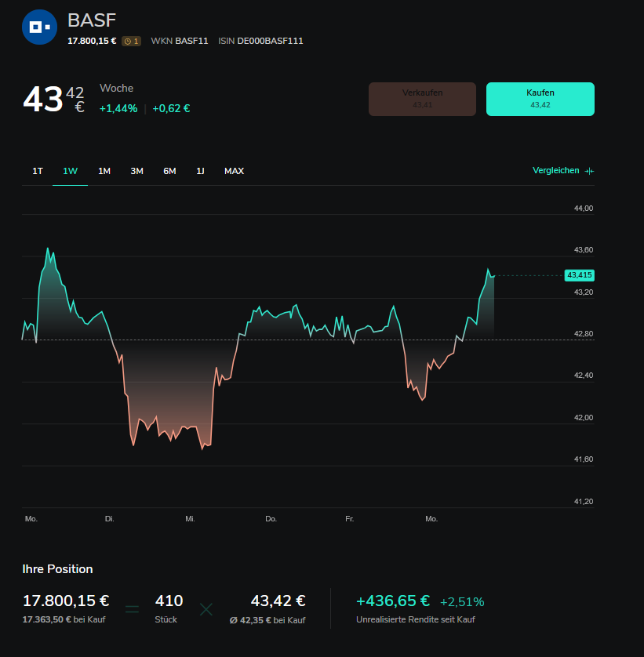Click the compare icon beside Vergleichen
644x657 pixels.
(589, 171)
